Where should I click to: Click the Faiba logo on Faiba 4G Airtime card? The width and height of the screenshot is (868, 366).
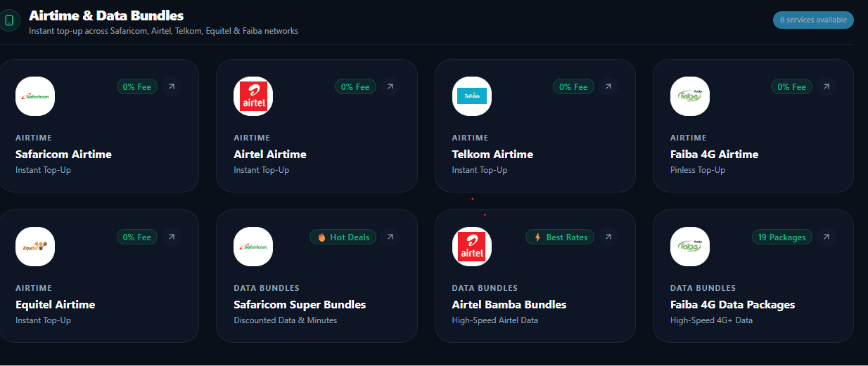coord(690,96)
